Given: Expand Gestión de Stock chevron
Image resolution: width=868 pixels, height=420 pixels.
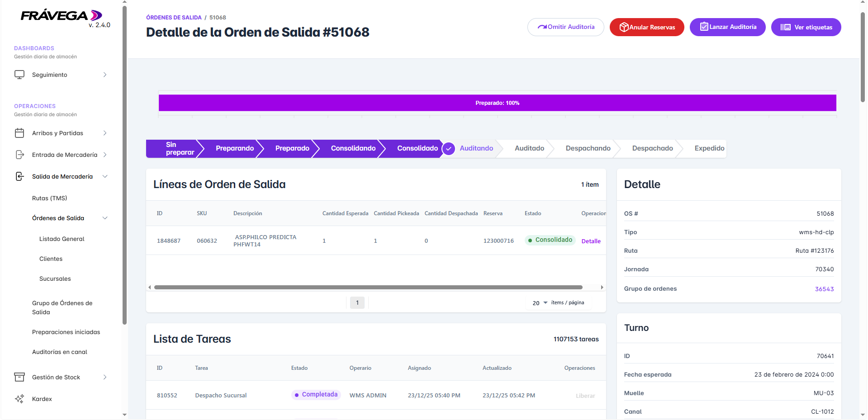Looking at the screenshot, I should (105, 377).
